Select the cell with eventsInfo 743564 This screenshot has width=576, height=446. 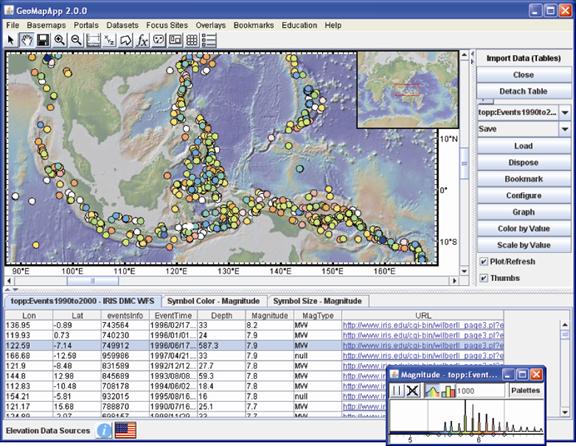click(x=125, y=325)
